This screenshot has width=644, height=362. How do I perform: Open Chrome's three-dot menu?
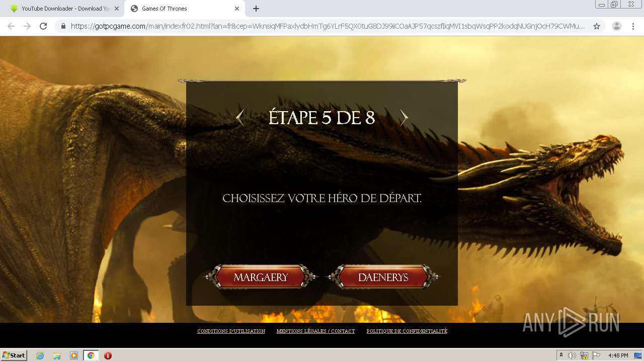(x=633, y=26)
